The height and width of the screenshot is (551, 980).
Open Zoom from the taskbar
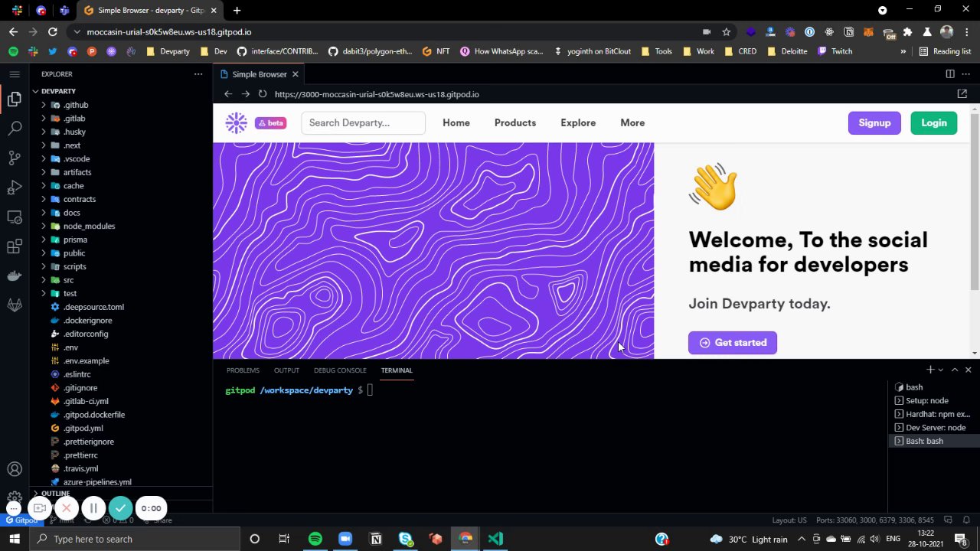345,539
